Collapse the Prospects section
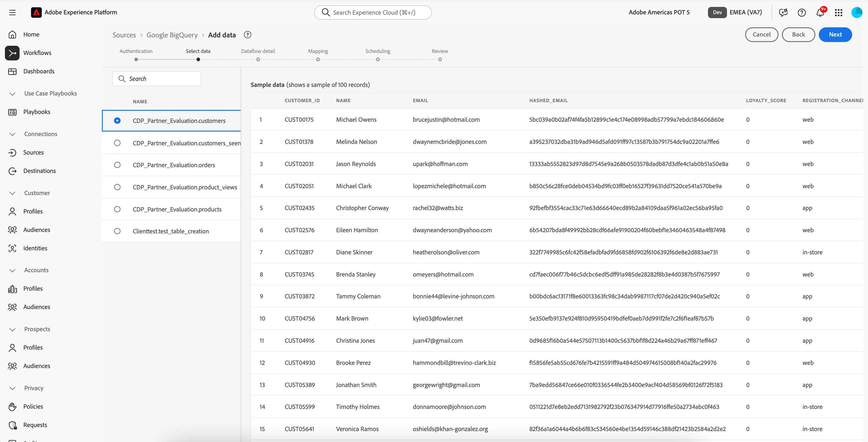The image size is (868, 442). tap(12, 329)
